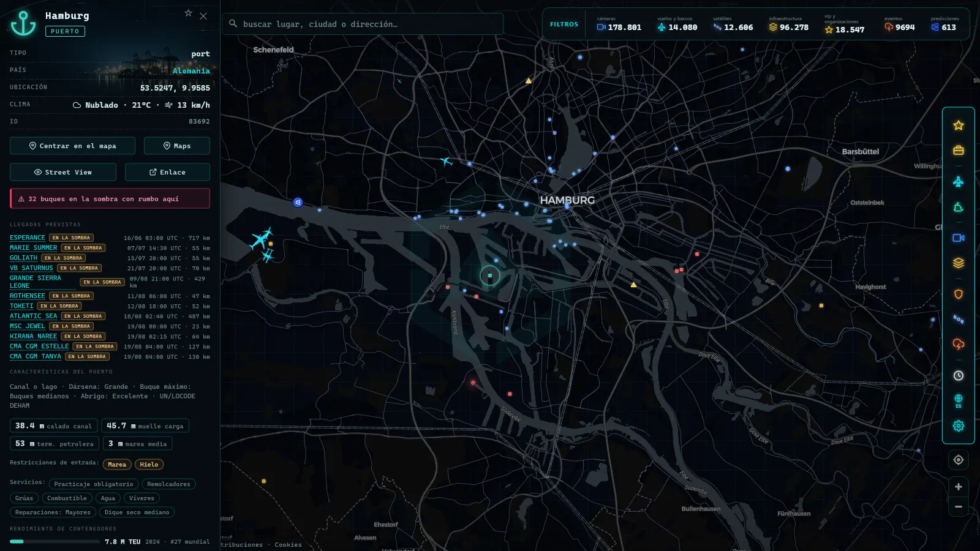Viewport: 980px width, 551px height.
Task: Open the briefcase panel in right toolbar
Action: pos(959,151)
